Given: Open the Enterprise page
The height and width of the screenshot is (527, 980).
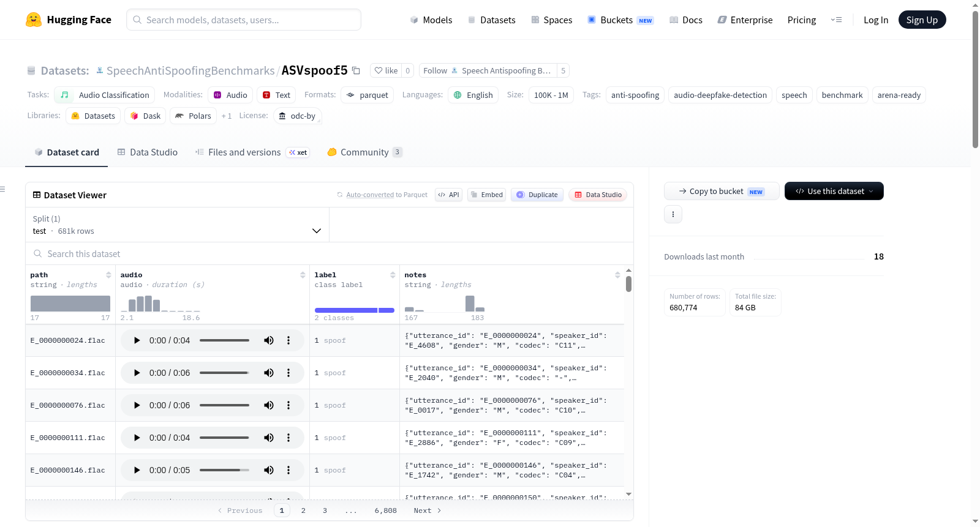Looking at the screenshot, I should click(745, 20).
